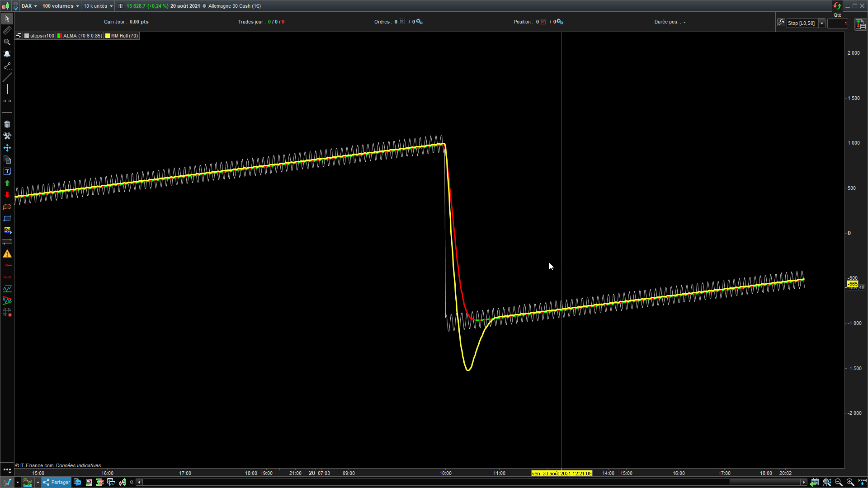Image resolution: width=868 pixels, height=488 pixels.
Task: Click the ALMA (70 6 0.85) indicator label
Action: pyautogui.click(x=82, y=36)
